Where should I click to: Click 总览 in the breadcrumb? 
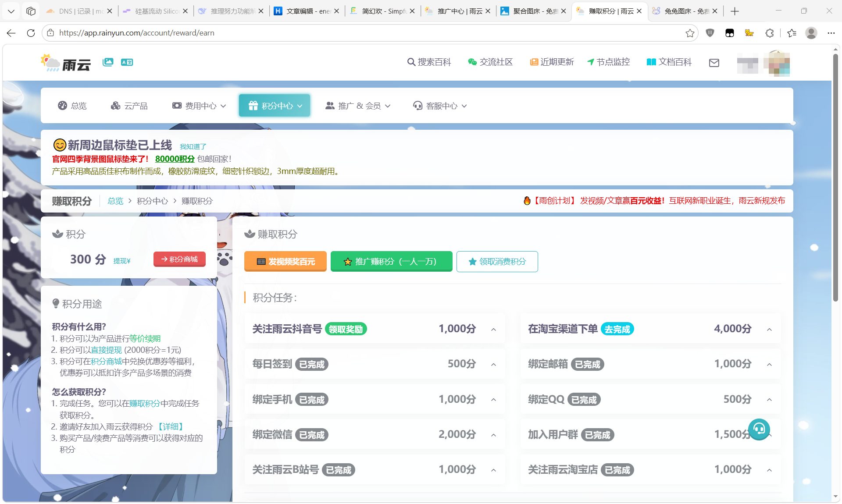pyautogui.click(x=115, y=201)
